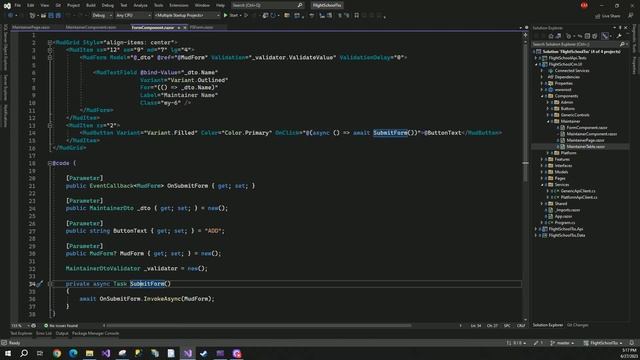Click the No issues found indicator

[61, 326]
